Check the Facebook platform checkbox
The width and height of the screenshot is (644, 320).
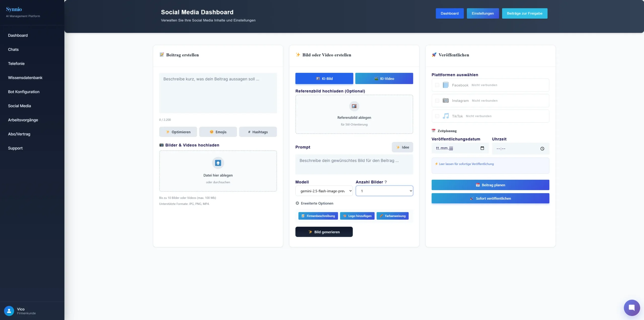pyautogui.click(x=437, y=85)
